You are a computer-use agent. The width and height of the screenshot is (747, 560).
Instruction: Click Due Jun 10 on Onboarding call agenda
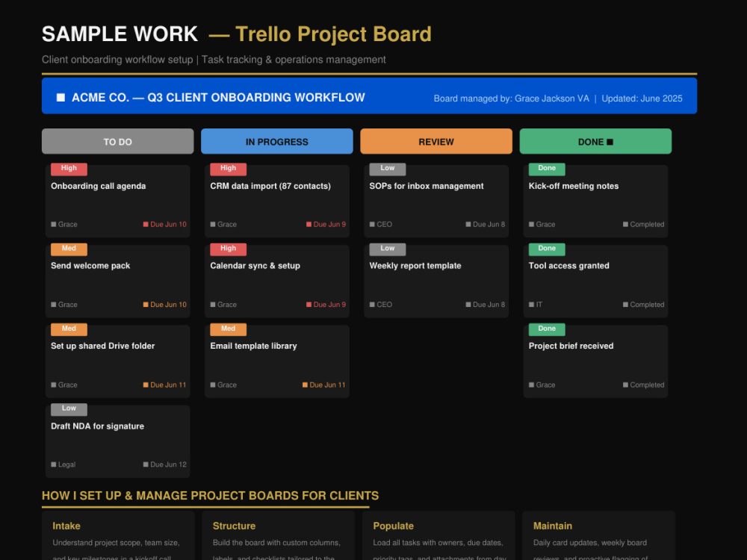coord(165,224)
